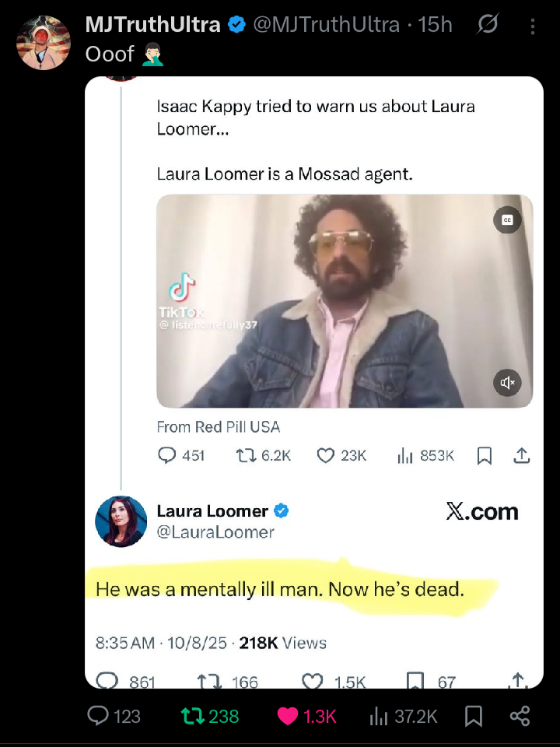This screenshot has width=560, height=747.
Task: Click the 23K heart icon in screenshot
Action: point(326,455)
